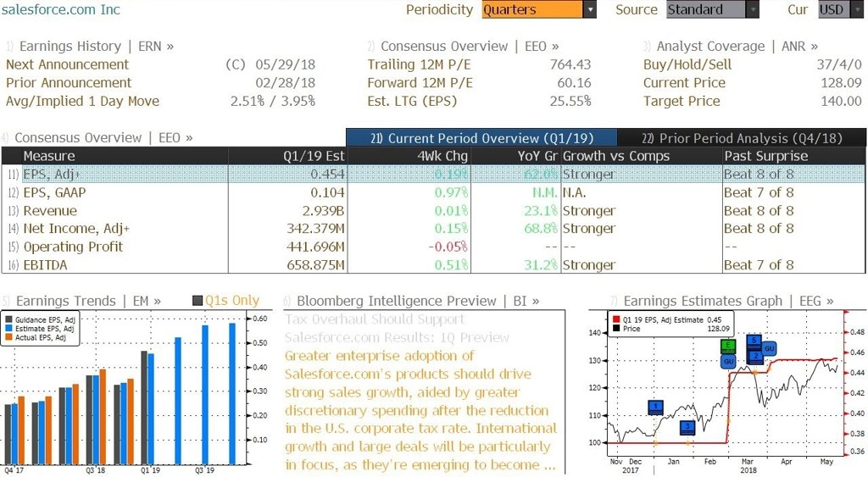
Task: Click the salesforce.com Inc company title
Action: pyautogui.click(x=61, y=9)
